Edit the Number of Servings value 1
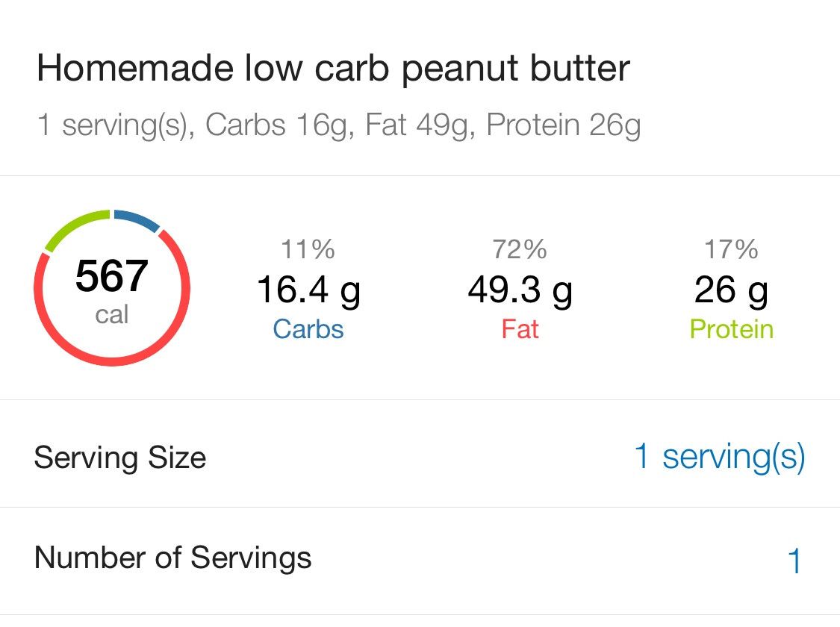 point(794,561)
